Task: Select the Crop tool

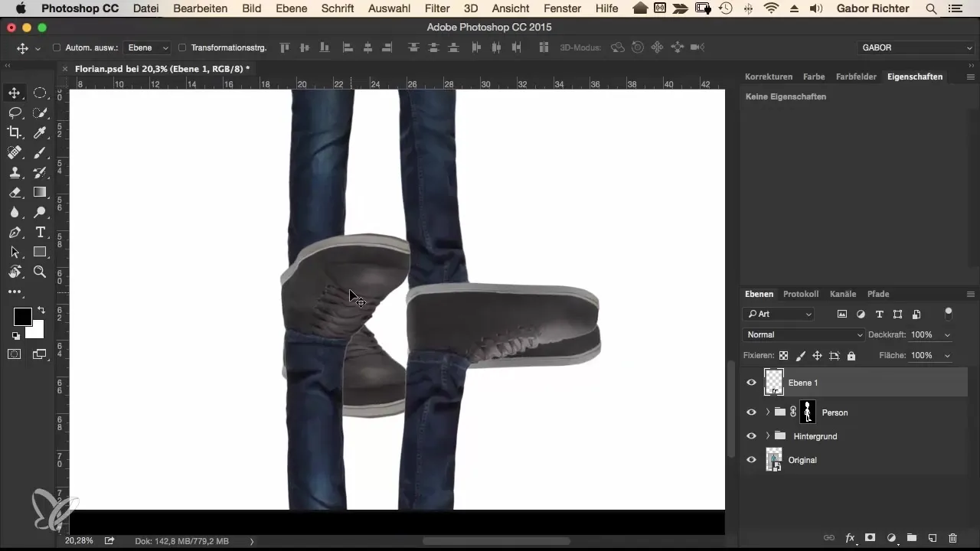Action: click(15, 133)
